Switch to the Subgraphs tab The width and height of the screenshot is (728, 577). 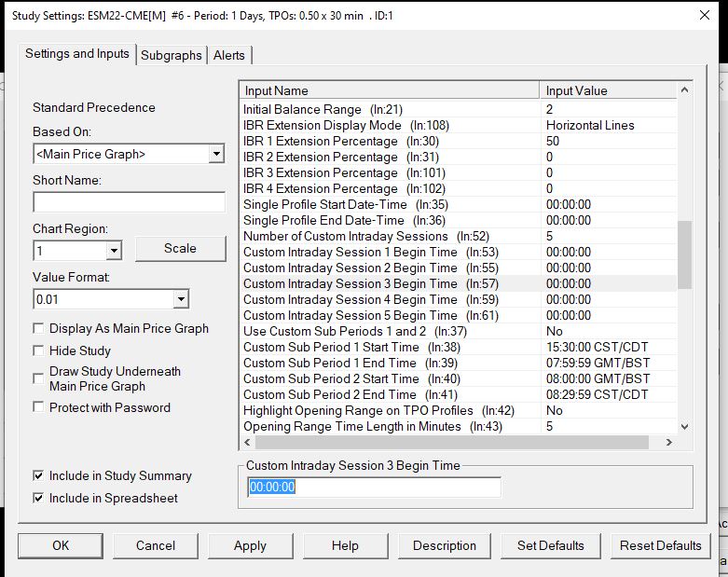[x=171, y=55]
